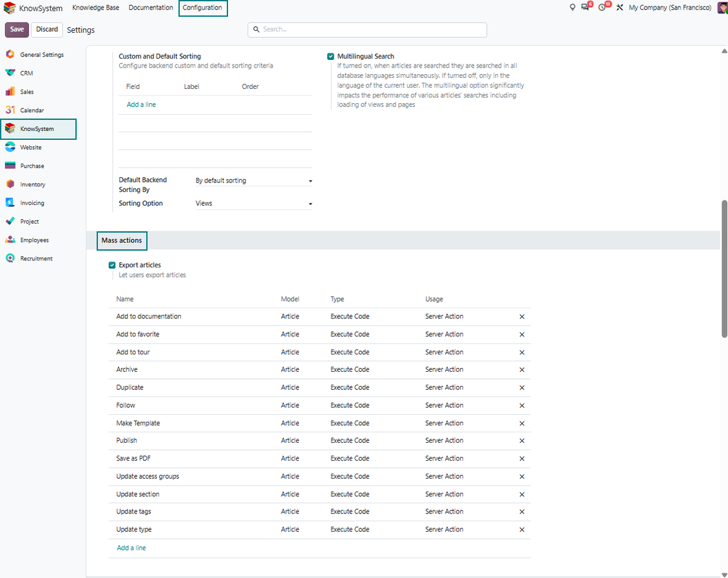The height and width of the screenshot is (578, 728).
Task: Remove the Add to documentation action row
Action: pos(522,316)
